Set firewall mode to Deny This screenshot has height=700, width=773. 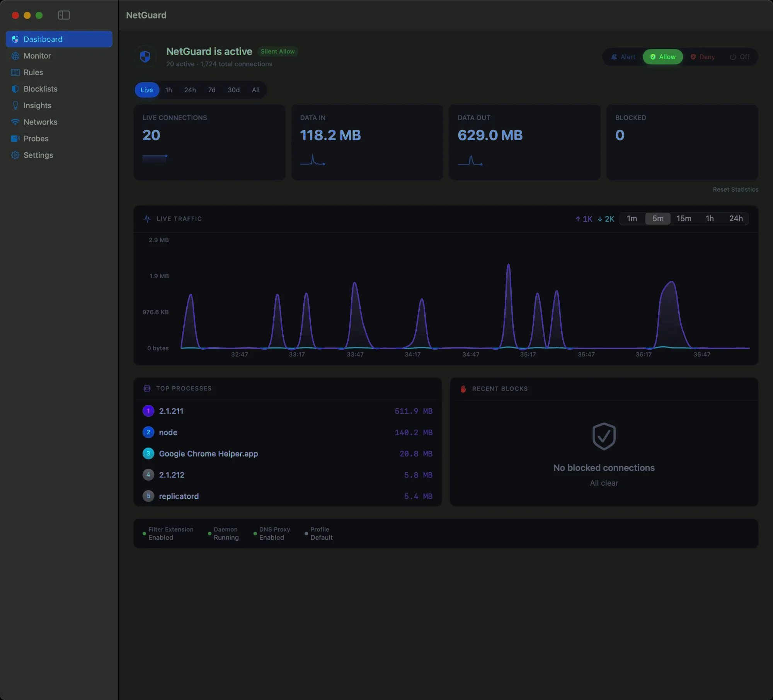tap(703, 57)
